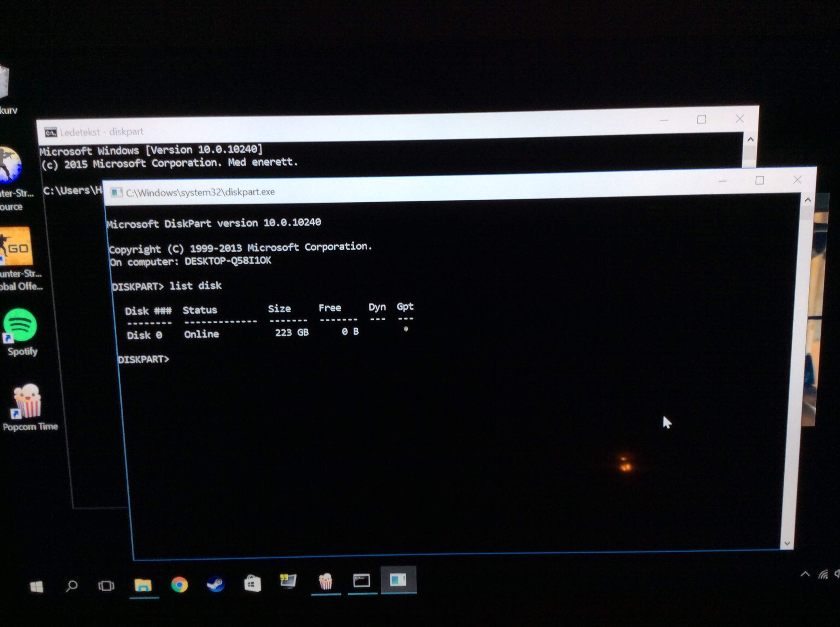Click diskpart window scrollbar up arrow

point(808,199)
